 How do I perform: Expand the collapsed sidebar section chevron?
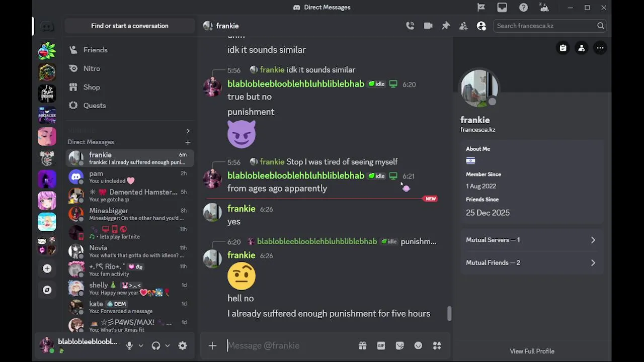(188, 131)
